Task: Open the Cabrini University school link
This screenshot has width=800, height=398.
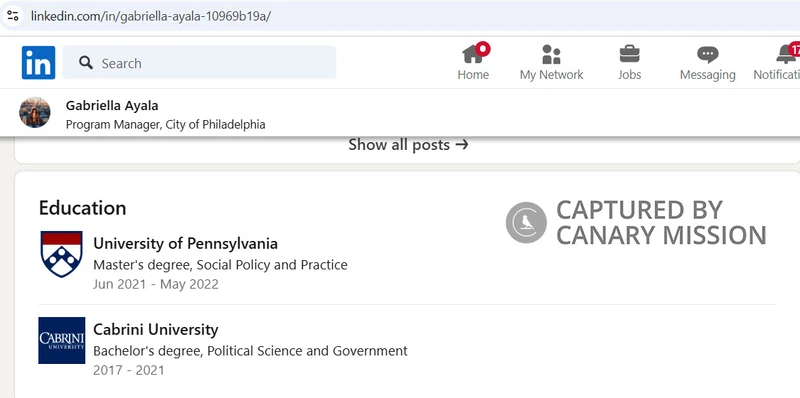Action: [156, 330]
